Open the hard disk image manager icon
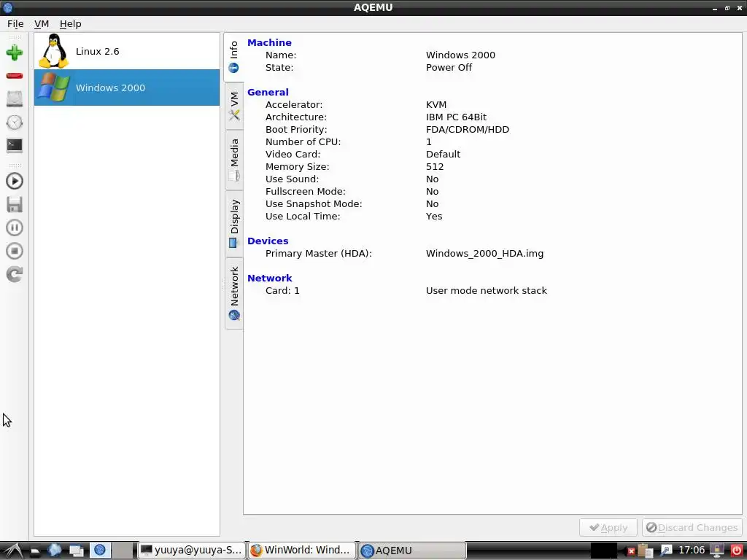747x560 pixels. (x=15, y=98)
